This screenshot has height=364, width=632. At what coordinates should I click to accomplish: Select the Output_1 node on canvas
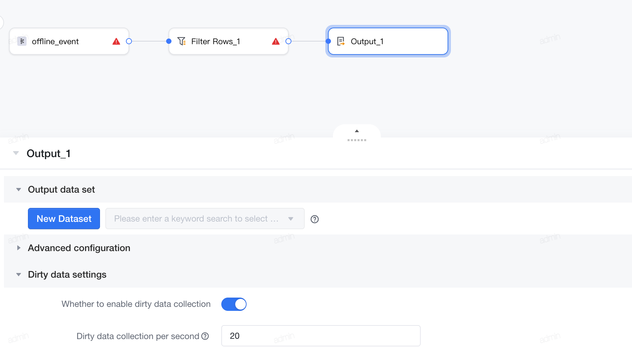[388, 41]
